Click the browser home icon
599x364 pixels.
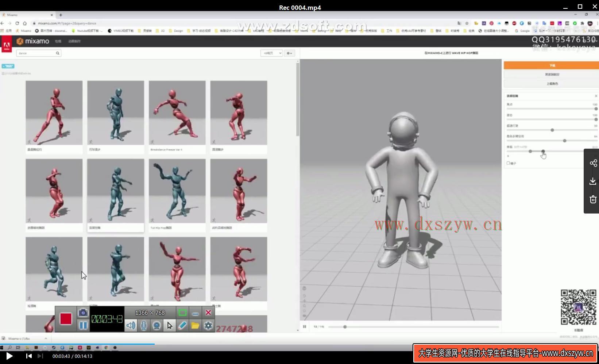point(25,23)
